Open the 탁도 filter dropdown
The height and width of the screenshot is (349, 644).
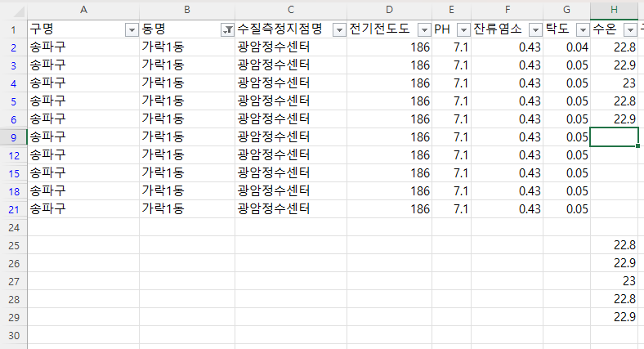pos(583,30)
